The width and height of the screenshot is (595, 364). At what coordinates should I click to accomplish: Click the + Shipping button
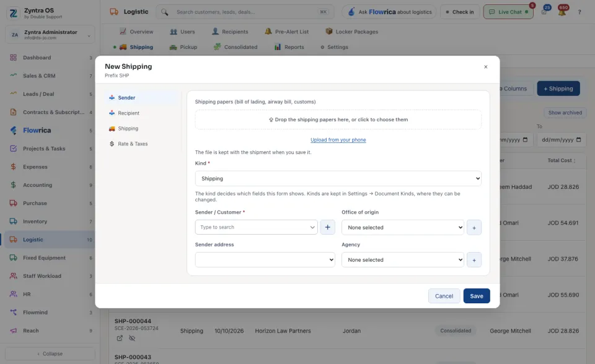tap(558, 89)
